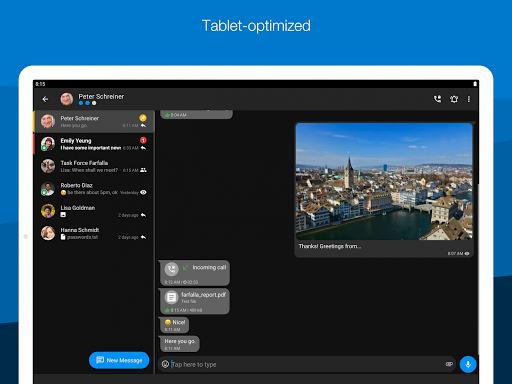Click the group icon on Task Force Farfalla row

pos(143,170)
